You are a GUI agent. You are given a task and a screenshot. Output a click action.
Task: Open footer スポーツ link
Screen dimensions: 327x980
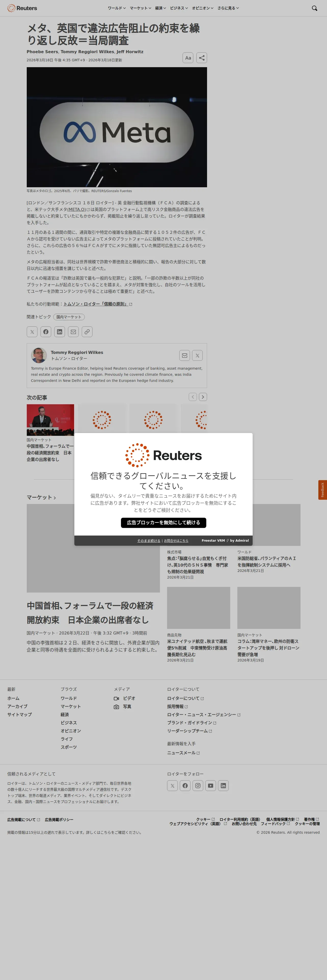(69, 747)
